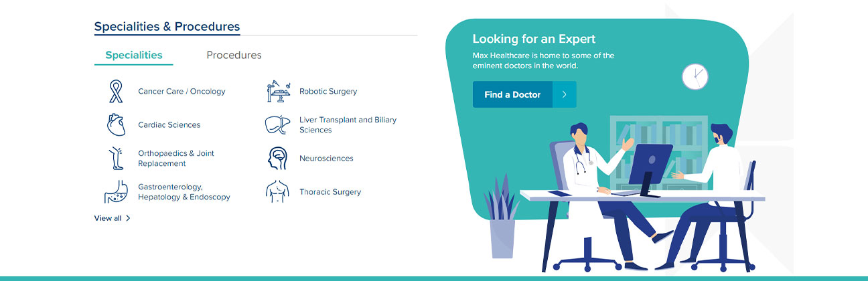
Task: Open the View all specialities link
Action: pyautogui.click(x=108, y=218)
